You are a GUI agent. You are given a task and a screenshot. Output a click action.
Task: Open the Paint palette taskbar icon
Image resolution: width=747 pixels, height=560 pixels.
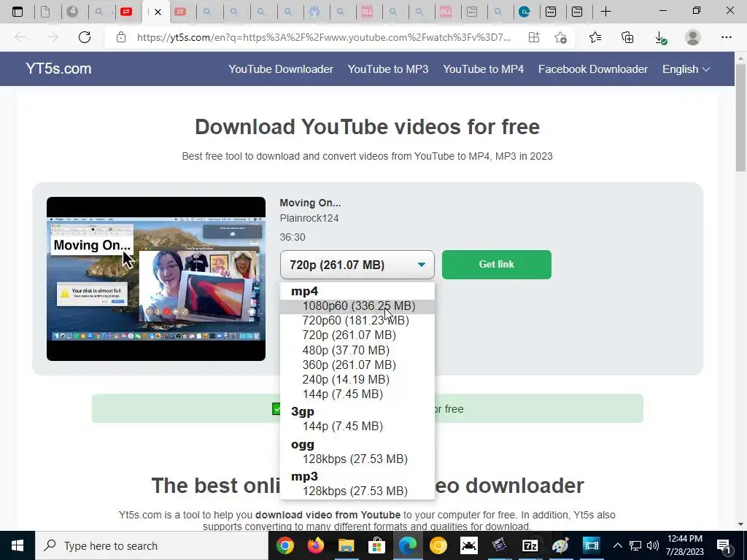560,545
